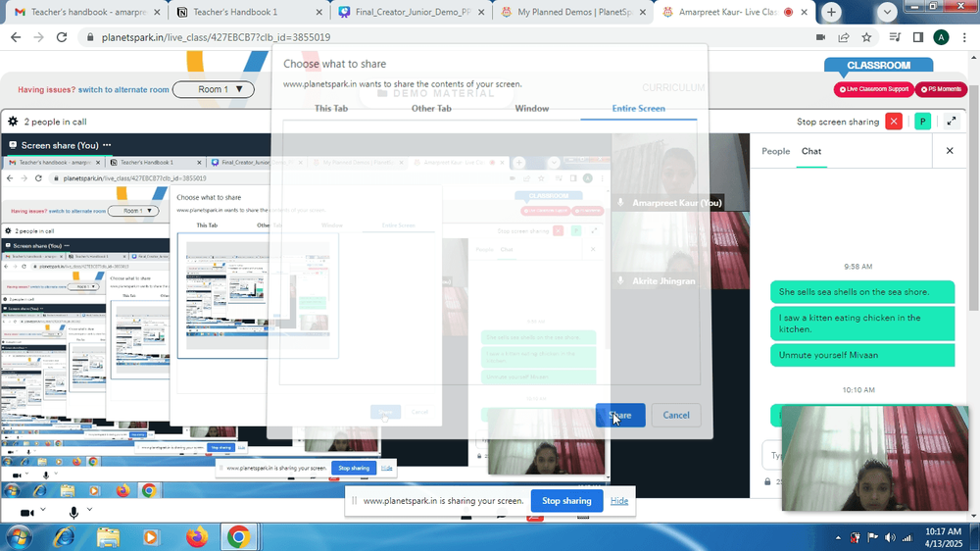This screenshot has width=980, height=551.
Task: Open PS Moments button
Action: (941, 89)
